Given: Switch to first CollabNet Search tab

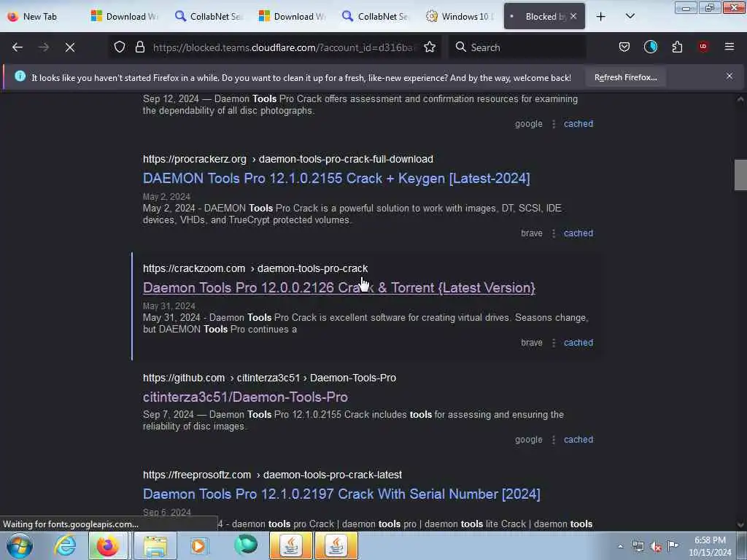Looking at the screenshot, I should (209, 17).
